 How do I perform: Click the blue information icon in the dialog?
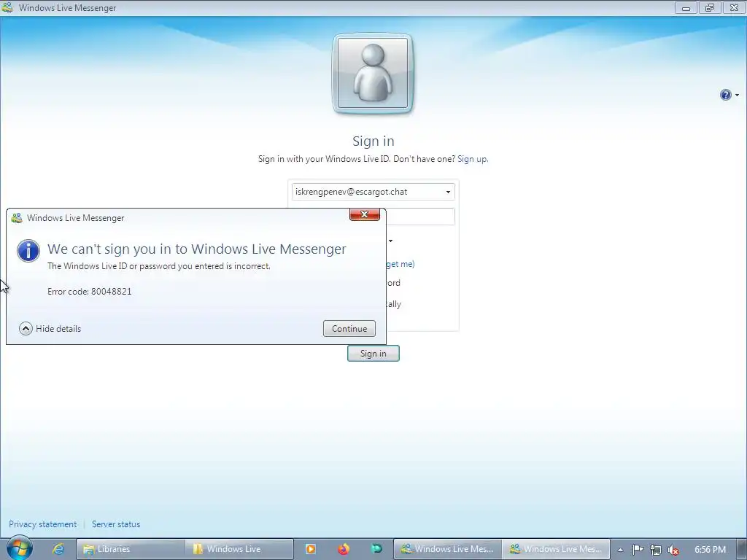pos(28,251)
